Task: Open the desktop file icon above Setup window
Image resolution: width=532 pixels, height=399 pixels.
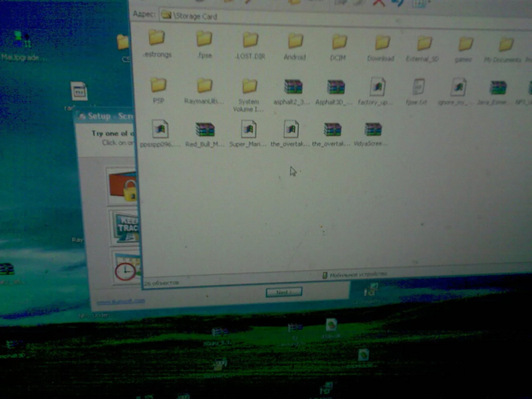Action: [79, 91]
